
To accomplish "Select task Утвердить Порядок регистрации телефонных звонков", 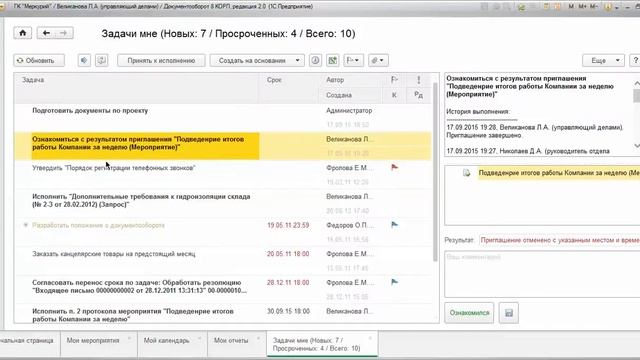I will pyautogui.click(x=114, y=168).
